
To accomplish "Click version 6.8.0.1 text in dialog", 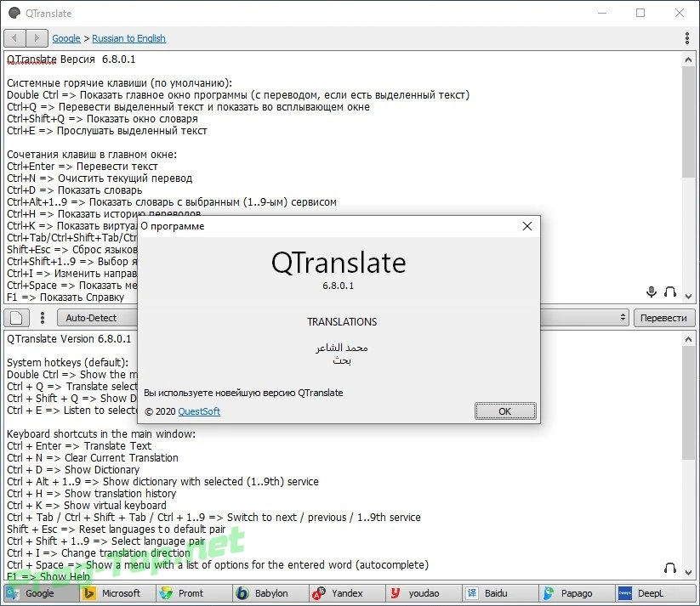I will pyautogui.click(x=339, y=286).
